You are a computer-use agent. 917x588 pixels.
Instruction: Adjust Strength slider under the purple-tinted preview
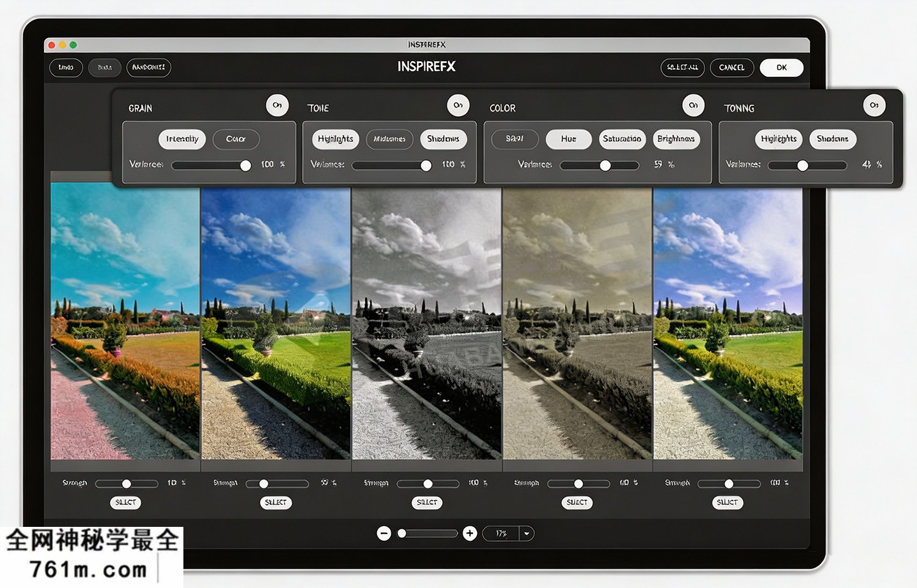[x=729, y=483]
